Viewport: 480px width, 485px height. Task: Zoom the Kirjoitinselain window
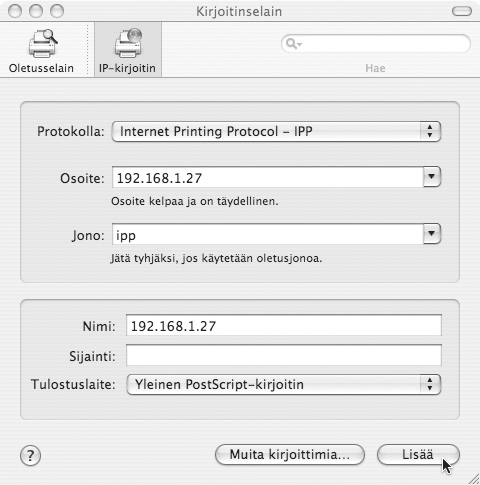[x=57, y=11]
